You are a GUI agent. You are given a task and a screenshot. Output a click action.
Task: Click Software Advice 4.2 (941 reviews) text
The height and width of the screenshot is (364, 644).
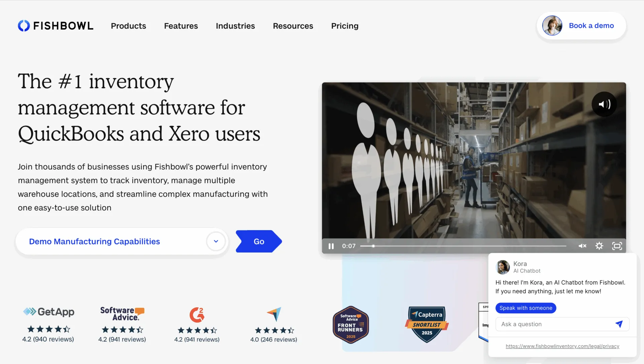pyautogui.click(x=122, y=339)
